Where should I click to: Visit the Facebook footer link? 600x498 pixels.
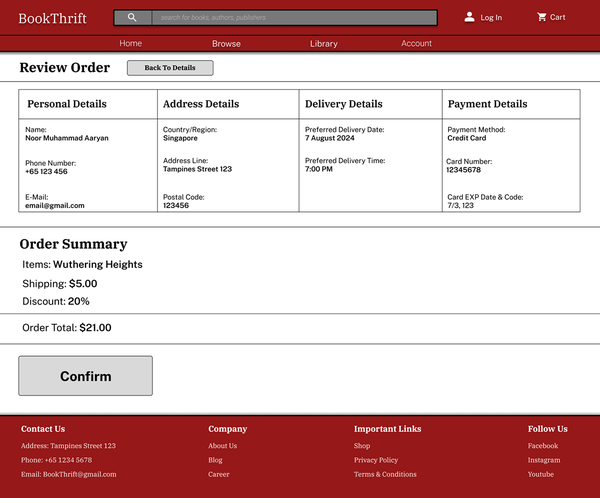pos(543,446)
